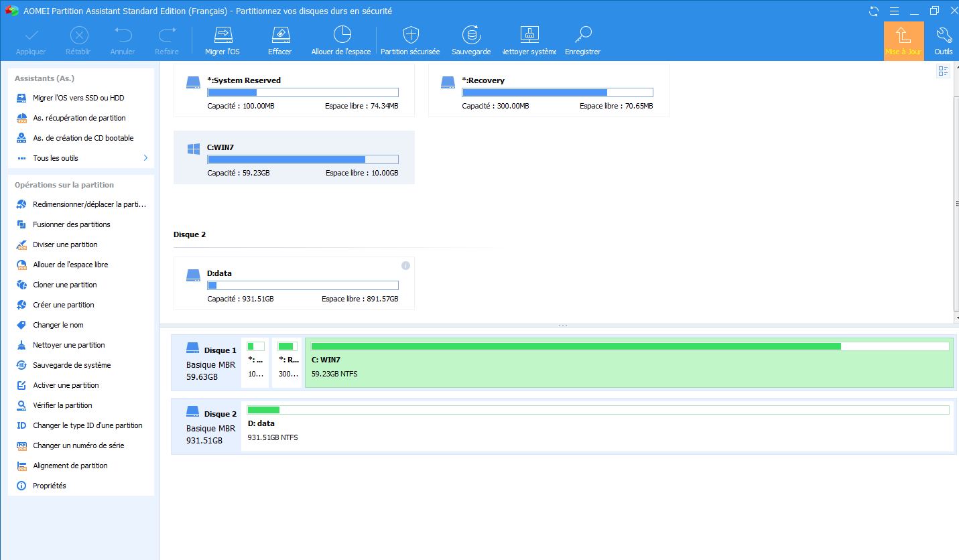Select the D:data partition card
Screen dimensions: 959x560
click(x=294, y=283)
